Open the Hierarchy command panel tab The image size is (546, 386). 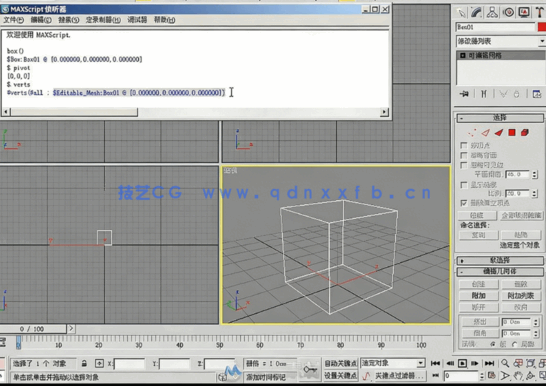pos(492,13)
